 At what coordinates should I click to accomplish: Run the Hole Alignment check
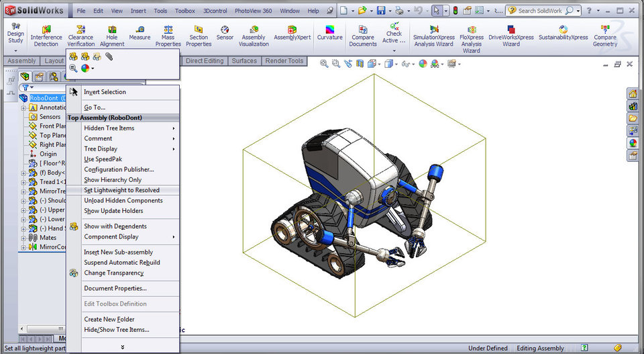112,36
